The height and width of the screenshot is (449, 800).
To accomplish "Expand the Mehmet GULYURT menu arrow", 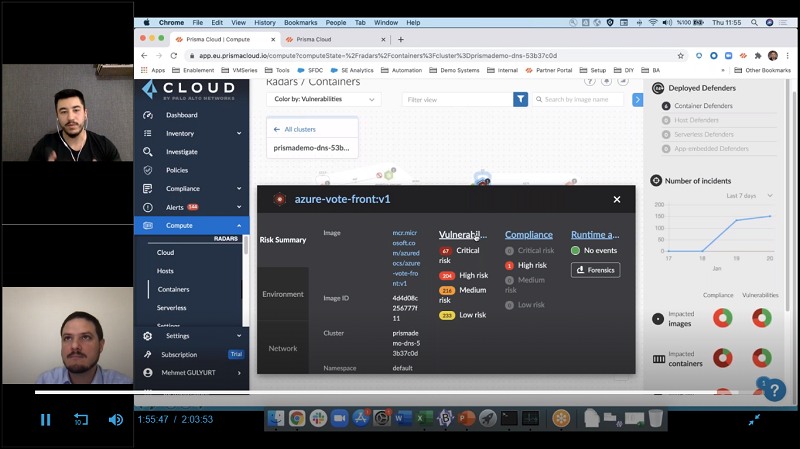I will pyautogui.click(x=239, y=372).
